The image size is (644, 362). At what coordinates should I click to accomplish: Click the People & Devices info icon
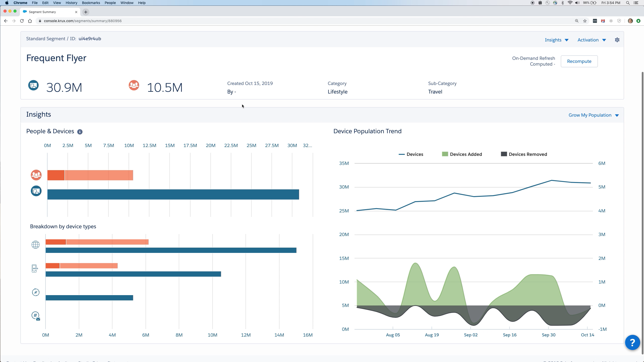tap(79, 131)
